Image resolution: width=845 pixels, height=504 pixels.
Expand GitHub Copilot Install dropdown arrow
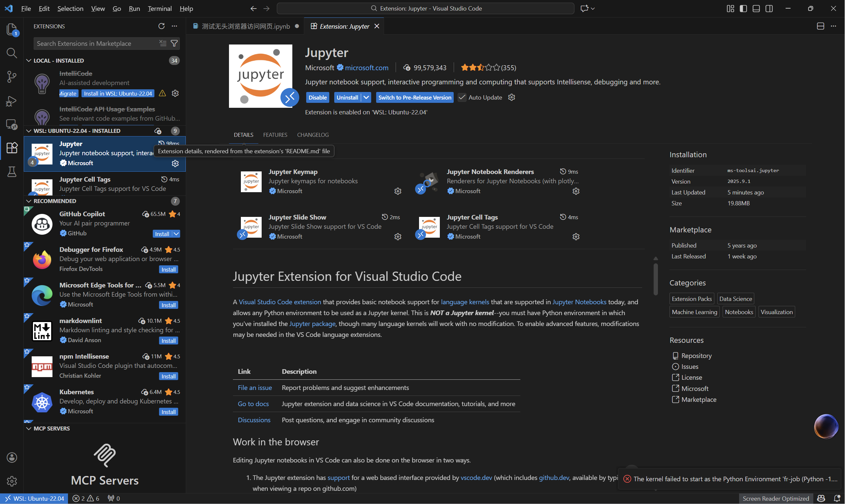176,234
